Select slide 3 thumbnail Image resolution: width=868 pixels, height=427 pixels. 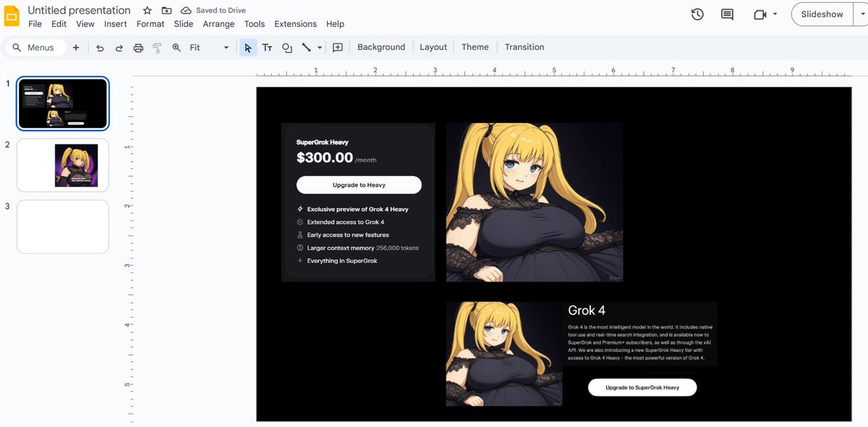pos(62,226)
